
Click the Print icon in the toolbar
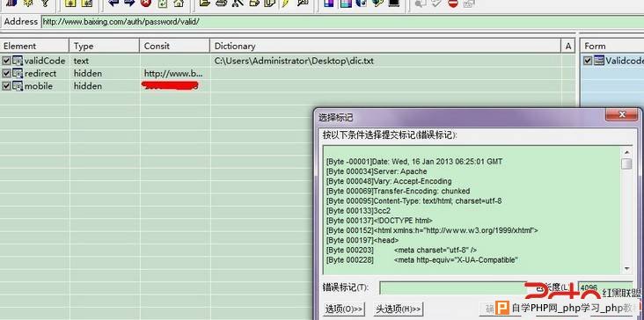click(x=222, y=3)
